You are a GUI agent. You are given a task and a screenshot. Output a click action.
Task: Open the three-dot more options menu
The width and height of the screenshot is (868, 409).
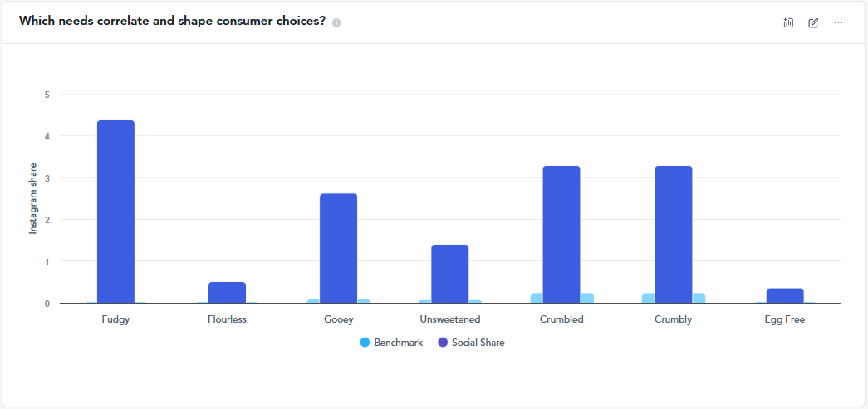[x=838, y=22]
